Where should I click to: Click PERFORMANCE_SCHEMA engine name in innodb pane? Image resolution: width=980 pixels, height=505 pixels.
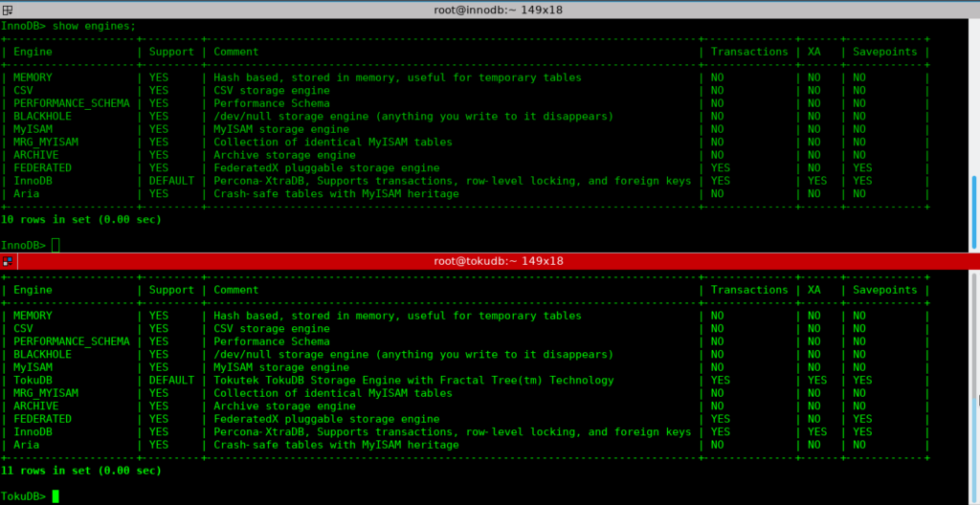72,103
